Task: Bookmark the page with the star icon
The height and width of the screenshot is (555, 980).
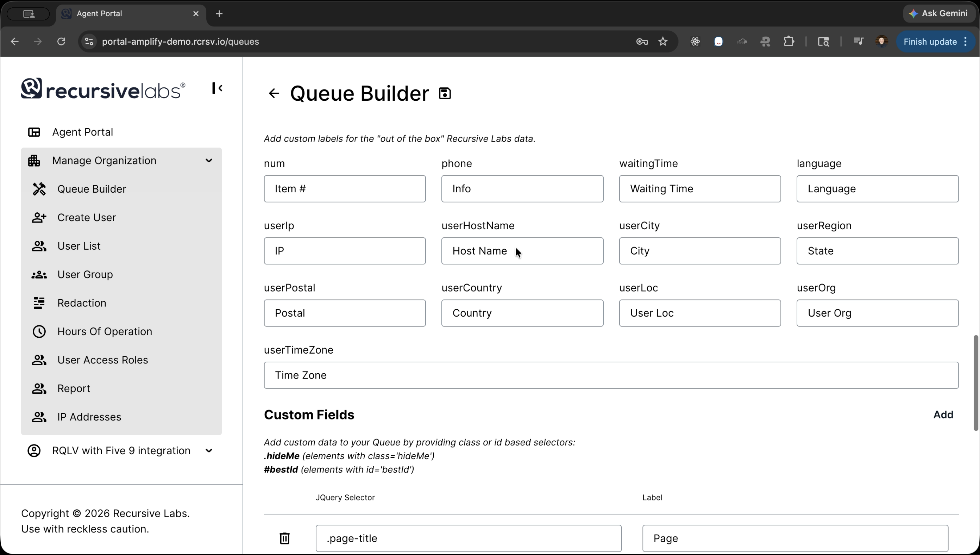Action: [x=663, y=42]
